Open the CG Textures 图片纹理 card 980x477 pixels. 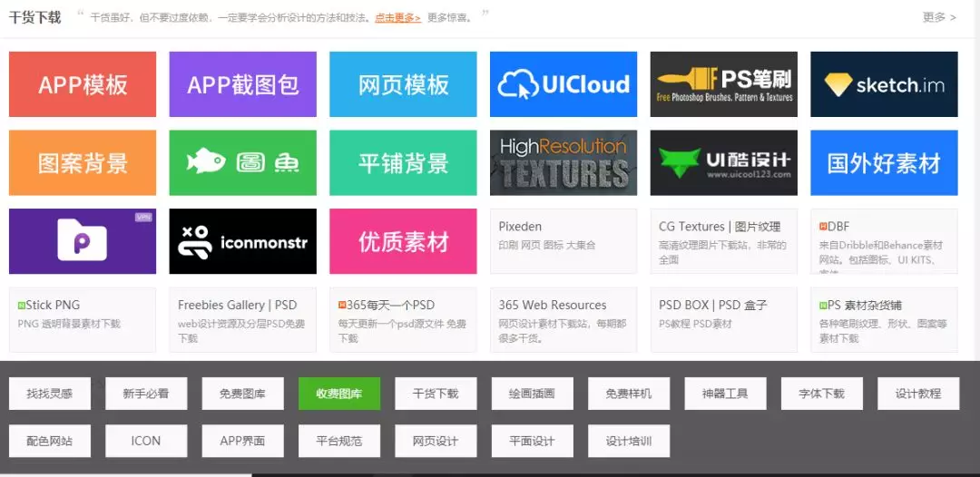pos(724,241)
